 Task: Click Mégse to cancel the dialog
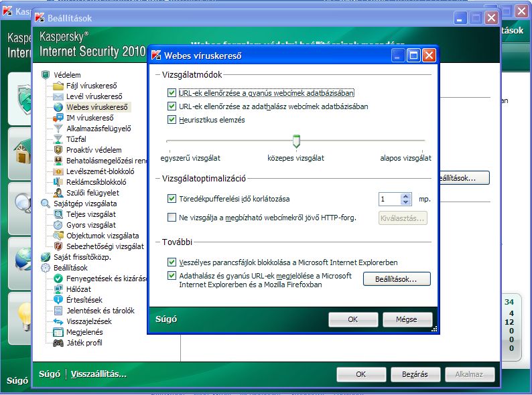coord(407,319)
